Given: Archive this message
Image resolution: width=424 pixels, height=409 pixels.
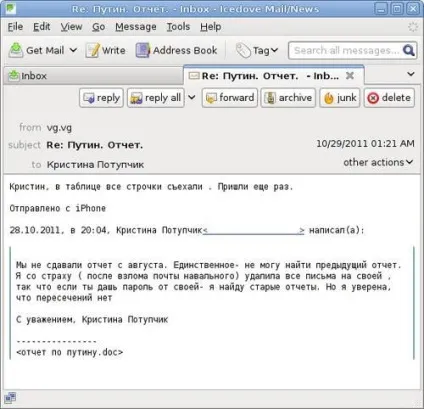Looking at the screenshot, I should [x=288, y=98].
